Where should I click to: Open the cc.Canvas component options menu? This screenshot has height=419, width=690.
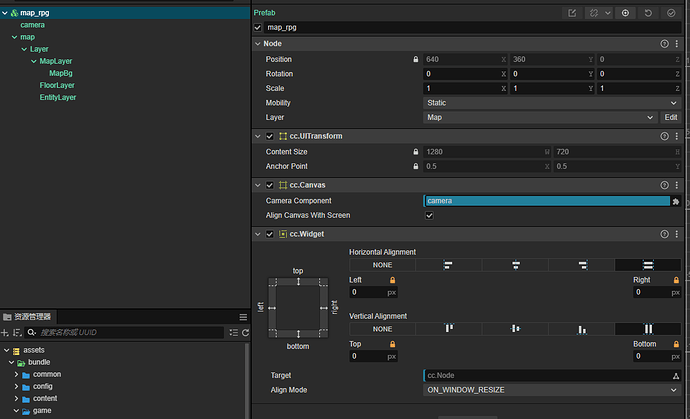coord(677,185)
